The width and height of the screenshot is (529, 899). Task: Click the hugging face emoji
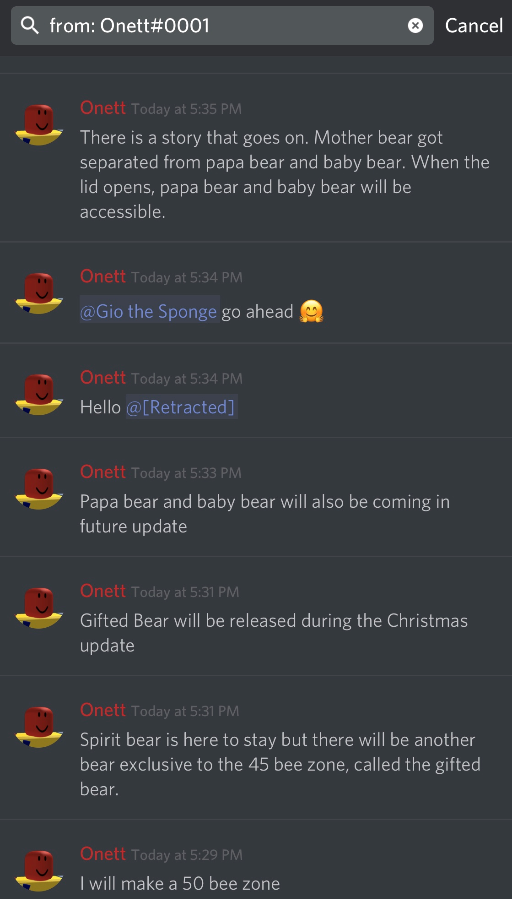tap(311, 311)
